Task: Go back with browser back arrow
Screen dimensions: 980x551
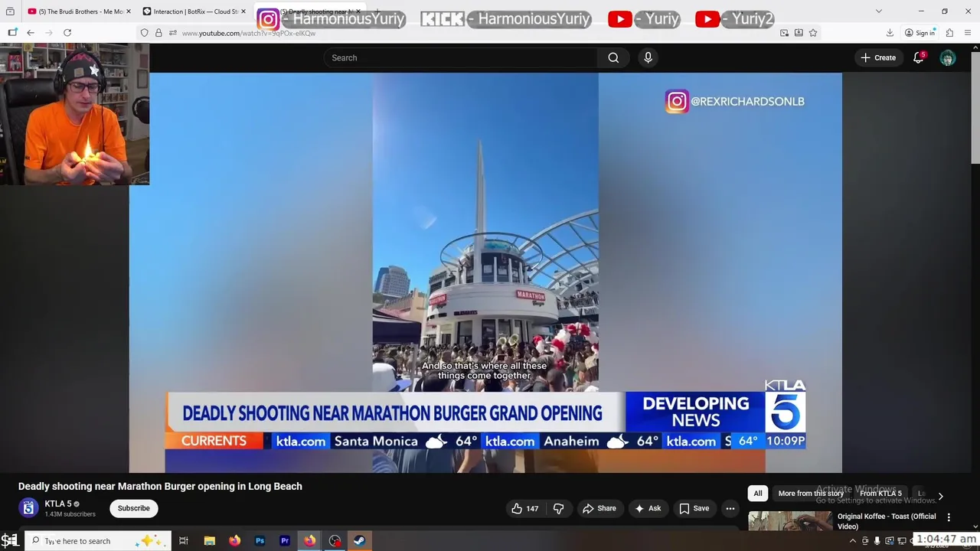Action: tap(30, 33)
